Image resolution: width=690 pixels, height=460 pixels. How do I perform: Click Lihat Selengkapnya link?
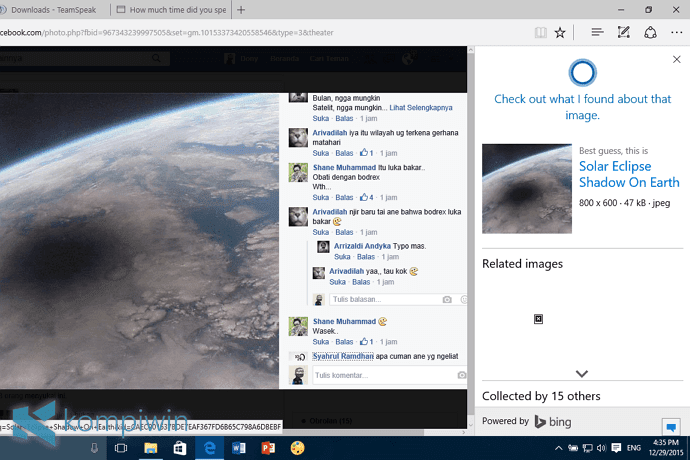coord(421,107)
